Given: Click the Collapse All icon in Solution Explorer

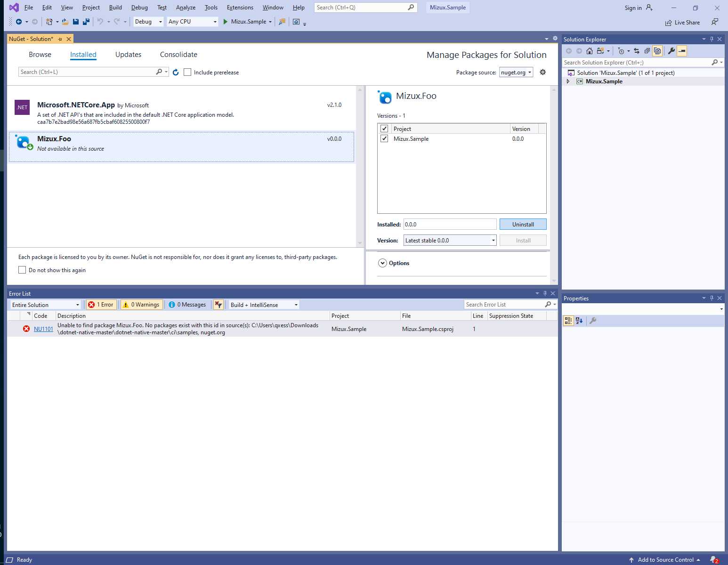Looking at the screenshot, I should [647, 51].
